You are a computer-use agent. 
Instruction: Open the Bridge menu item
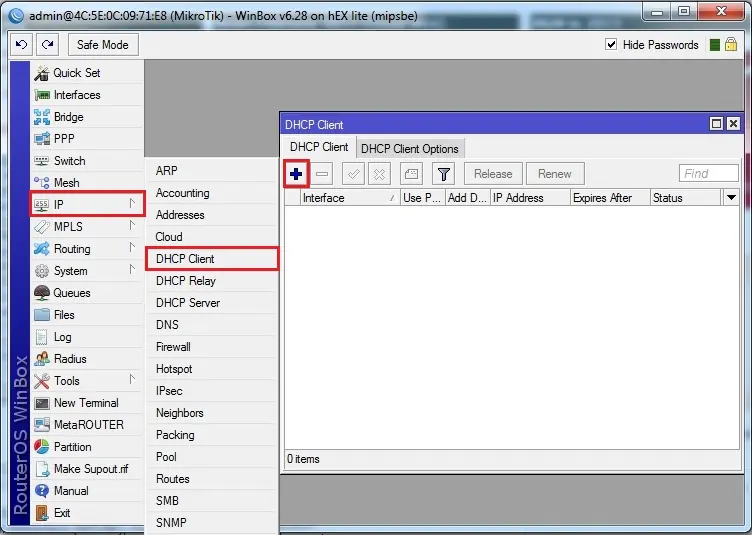pyautogui.click(x=88, y=117)
